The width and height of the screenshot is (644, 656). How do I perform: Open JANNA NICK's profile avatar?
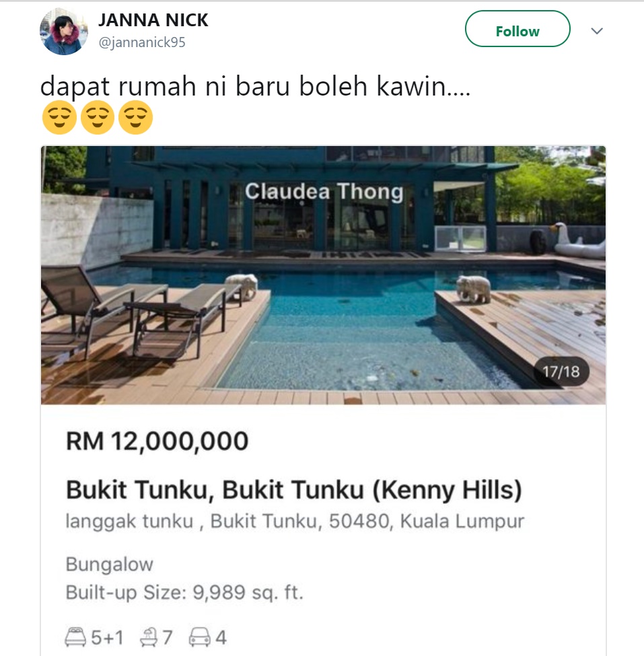click(x=64, y=32)
